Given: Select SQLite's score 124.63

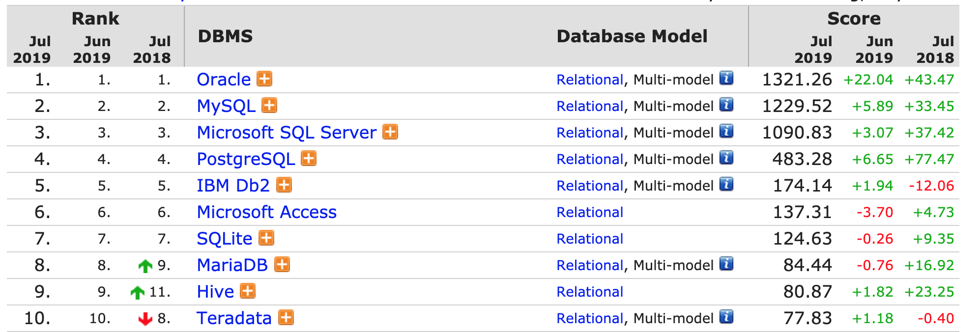Looking at the screenshot, I should (x=802, y=239).
